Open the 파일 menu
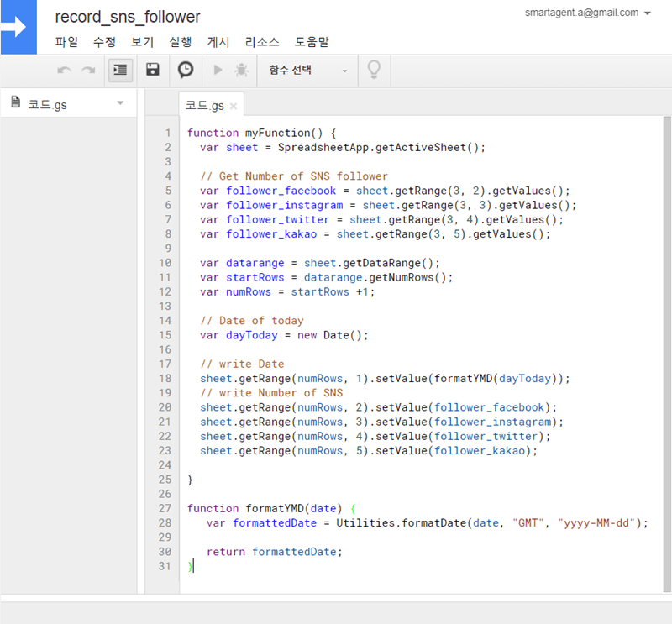Screen dimensions: 672x624 [66, 42]
